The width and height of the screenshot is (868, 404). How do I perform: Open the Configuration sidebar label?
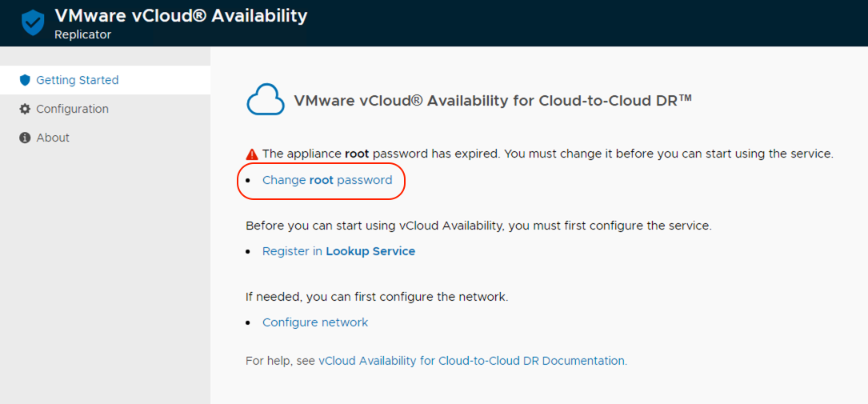tap(72, 109)
